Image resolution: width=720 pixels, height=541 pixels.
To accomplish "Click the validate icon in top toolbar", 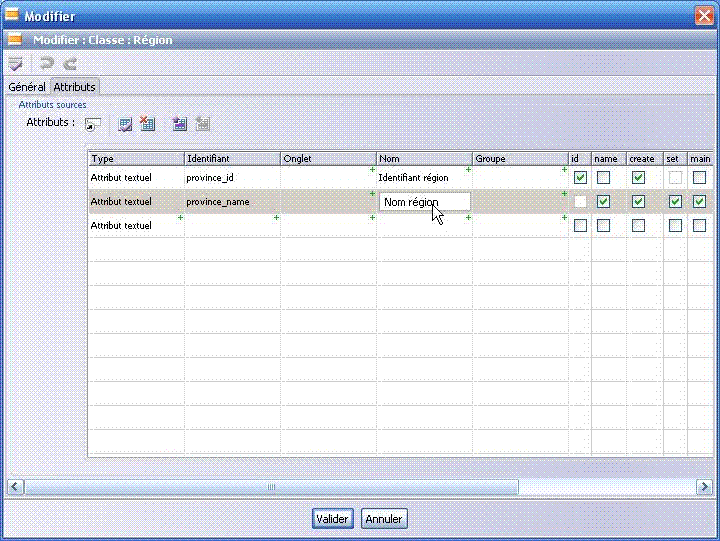I will tap(15, 63).
